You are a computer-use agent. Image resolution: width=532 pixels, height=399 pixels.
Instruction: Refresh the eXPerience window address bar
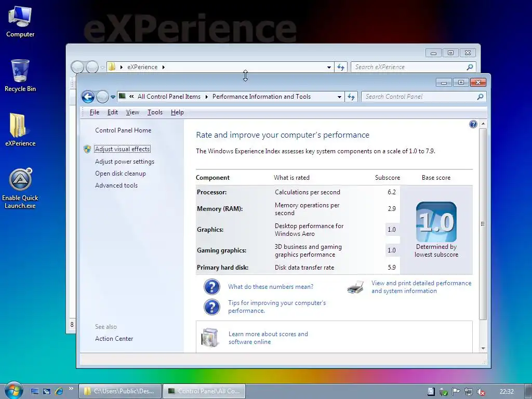(341, 68)
